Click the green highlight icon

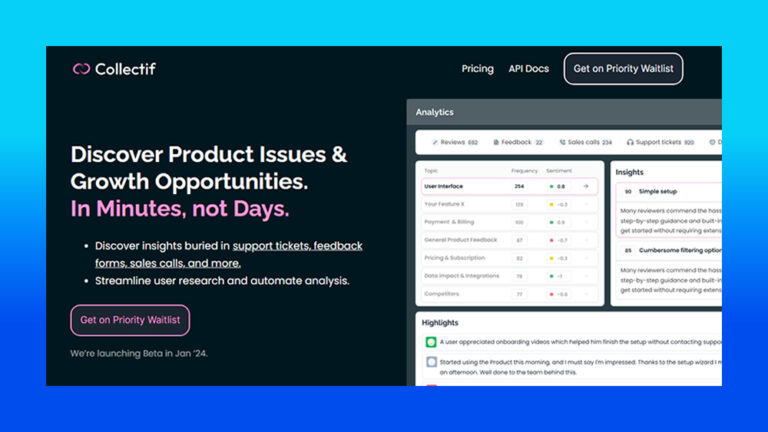[431, 342]
